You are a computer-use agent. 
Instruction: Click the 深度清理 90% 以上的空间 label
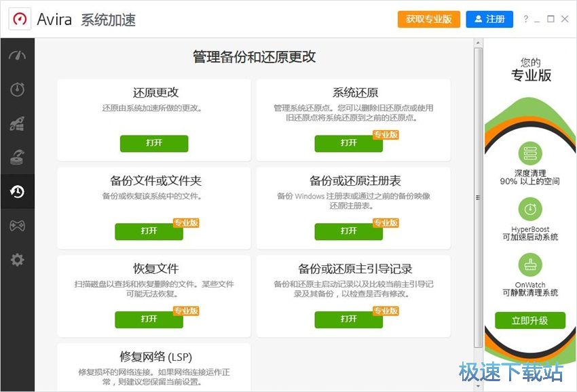click(530, 177)
